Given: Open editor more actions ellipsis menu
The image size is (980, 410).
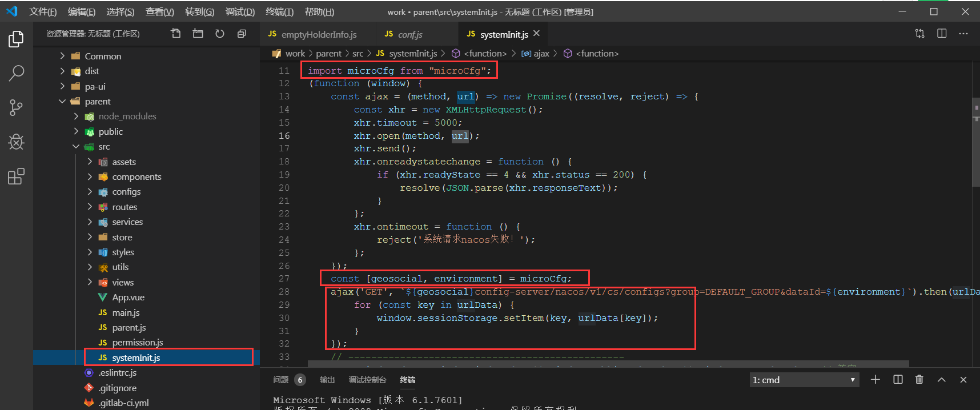Looking at the screenshot, I should (x=963, y=34).
